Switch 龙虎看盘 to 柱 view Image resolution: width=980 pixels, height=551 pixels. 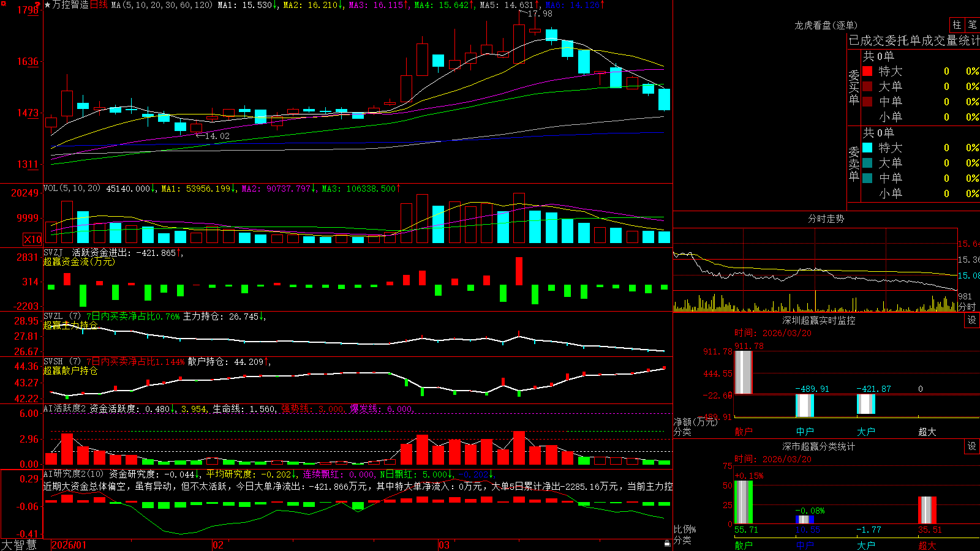tap(957, 24)
